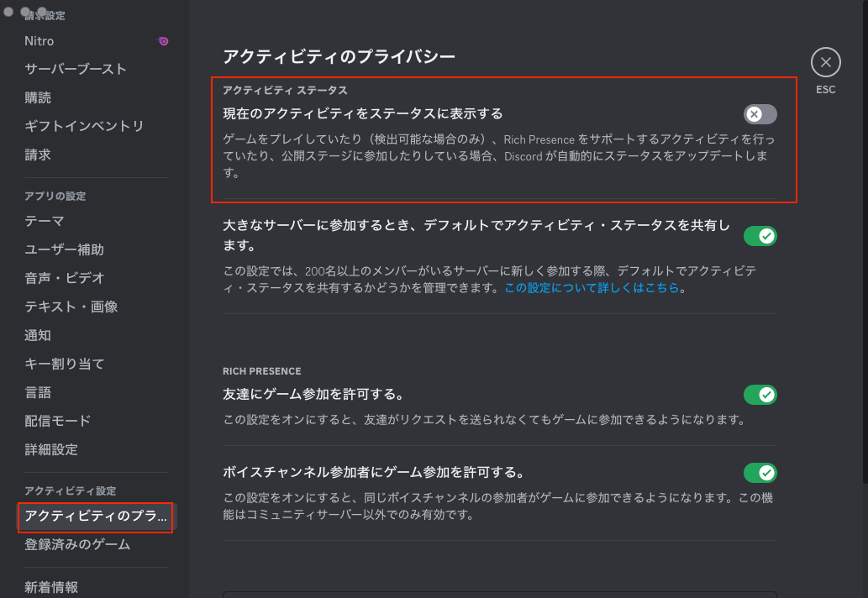
Task: Open the この設定について詳しくはこちら link
Action: pyautogui.click(x=592, y=288)
